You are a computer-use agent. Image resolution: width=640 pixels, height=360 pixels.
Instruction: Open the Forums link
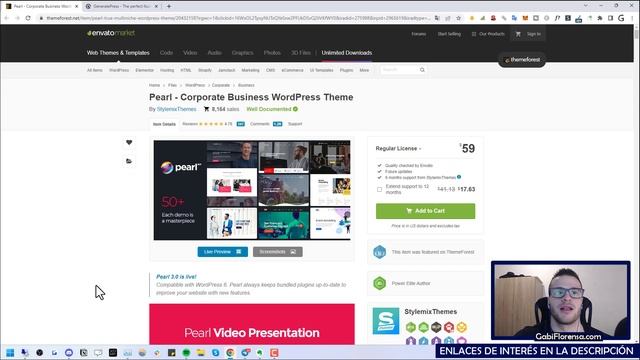point(418,34)
